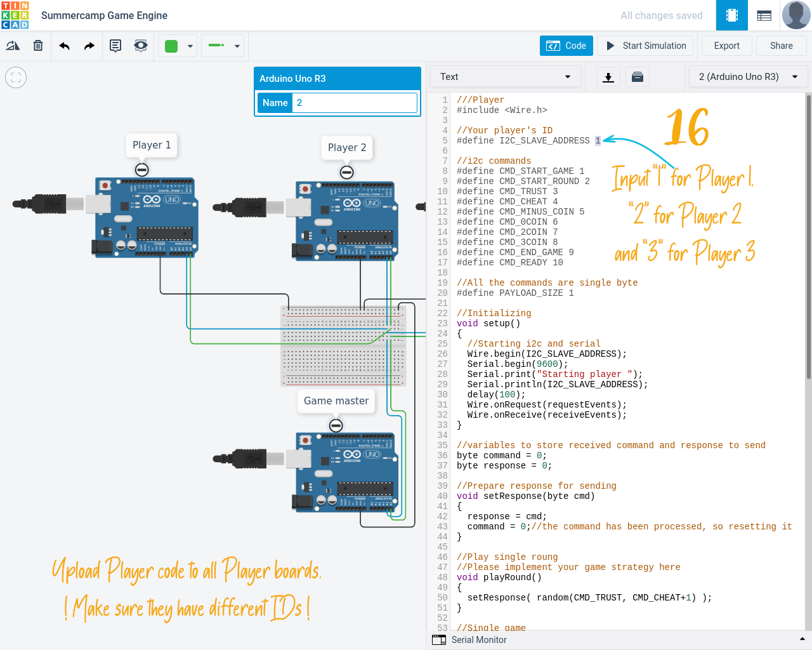Image resolution: width=812 pixels, height=650 pixels.
Task: Delete selected component with trash icon
Action: point(38,46)
